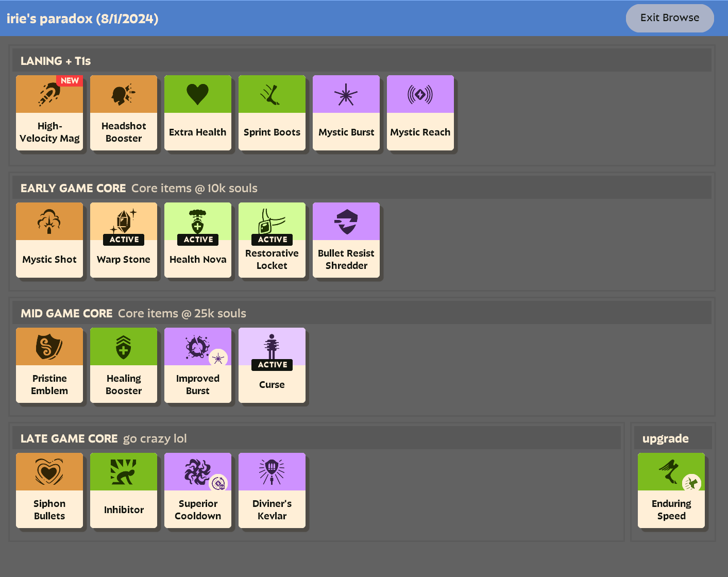Screen dimensions: 728x577
Task: Click the "Core items @ 25k souls" note
Action: coord(182,313)
